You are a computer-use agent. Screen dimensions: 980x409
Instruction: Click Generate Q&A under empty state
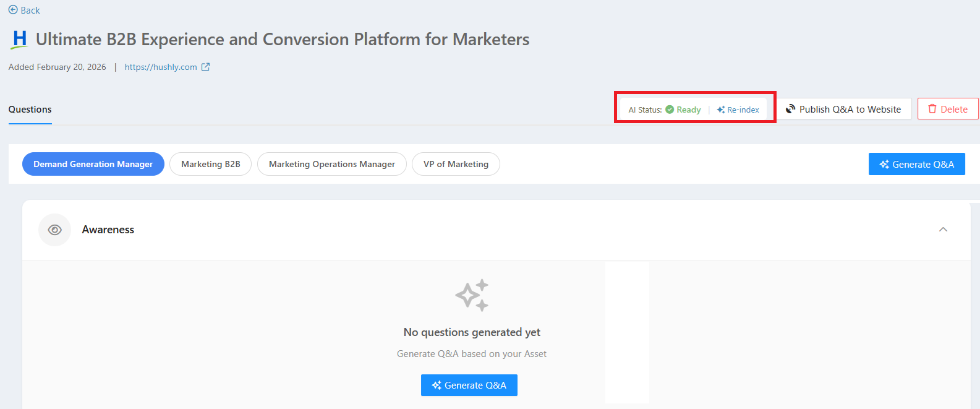pyautogui.click(x=469, y=385)
